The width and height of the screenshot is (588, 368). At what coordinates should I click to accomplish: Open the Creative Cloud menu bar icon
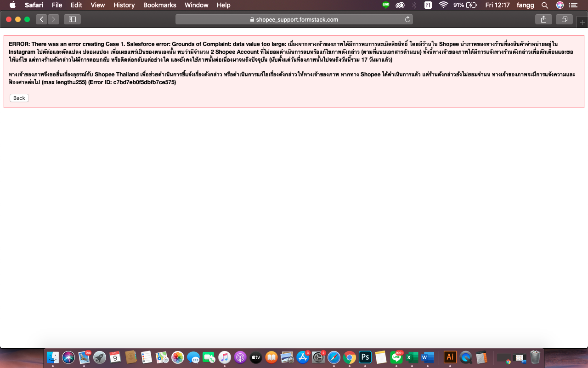click(400, 5)
